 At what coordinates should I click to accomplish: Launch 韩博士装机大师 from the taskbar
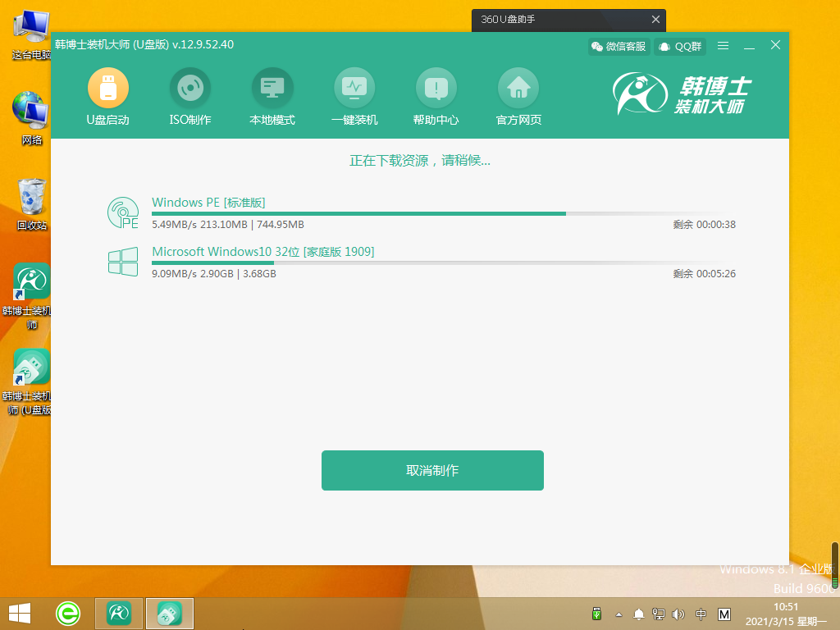[117, 613]
